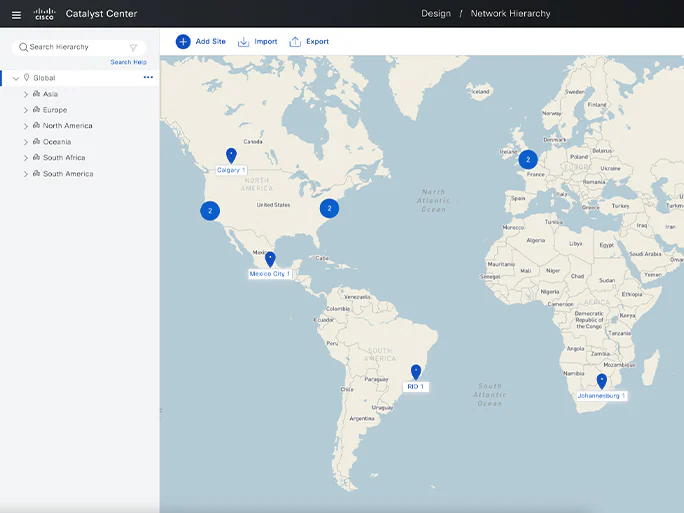Collapse the Global hierarchy node
The image size is (684, 513).
[x=16, y=78]
